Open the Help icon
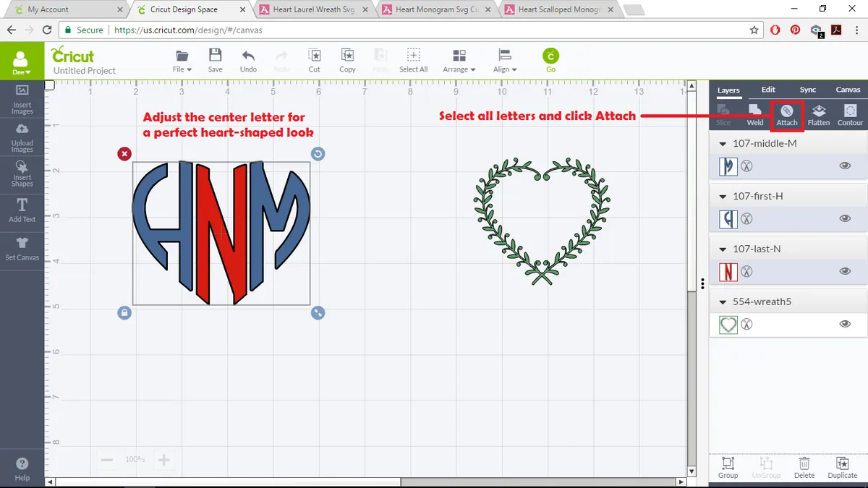 click(x=22, y=468)
